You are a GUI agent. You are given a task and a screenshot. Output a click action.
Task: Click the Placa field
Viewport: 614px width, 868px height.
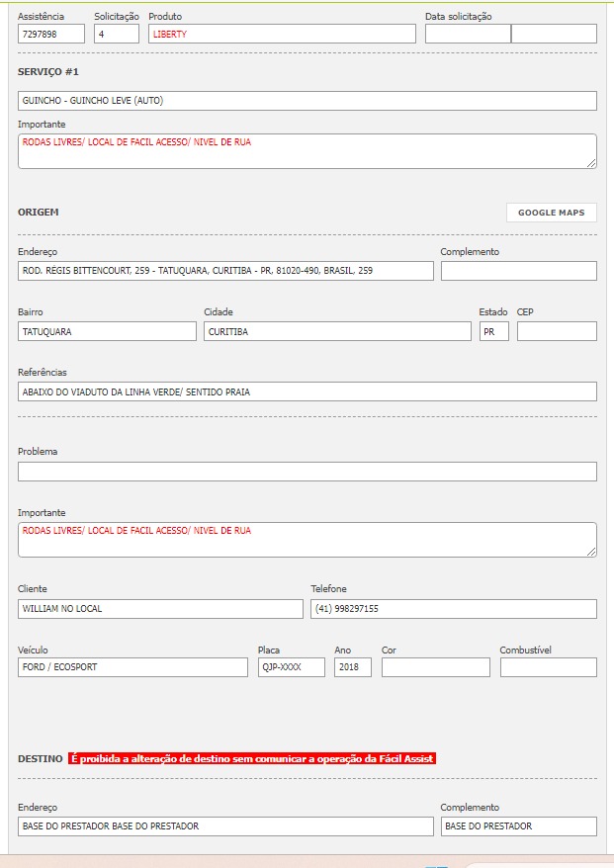[291, 667]
